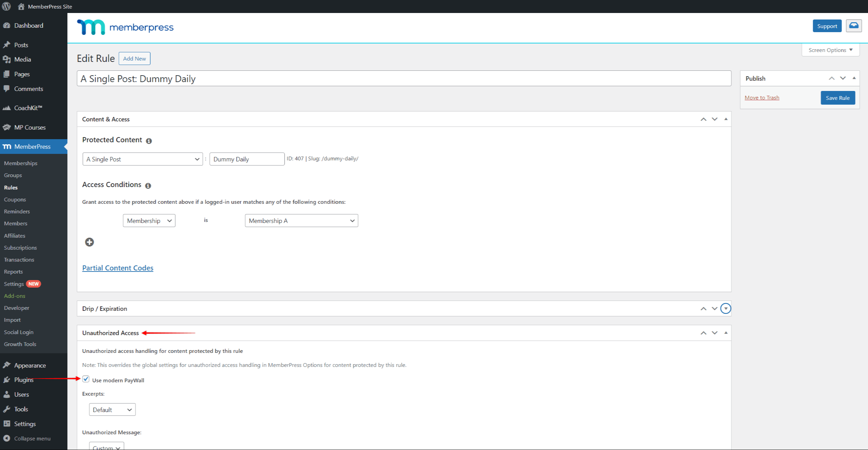This screenshot has height=450, width=868.
Task: Click the Appearance brush icon
Action: point(6,365)
